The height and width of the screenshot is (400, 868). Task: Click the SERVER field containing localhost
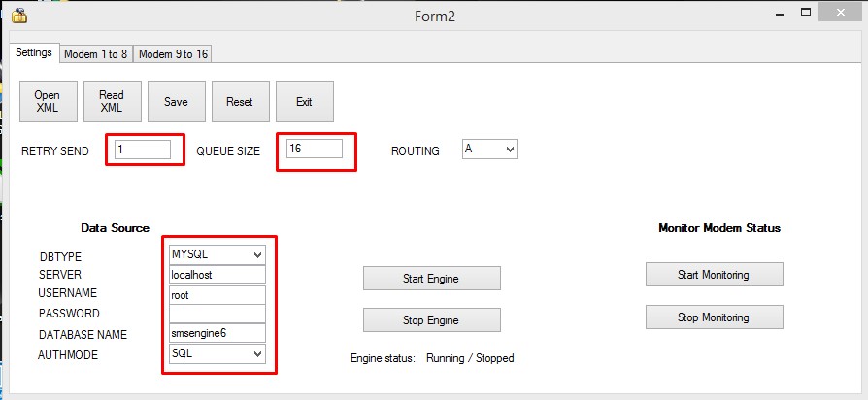[217, 275]
